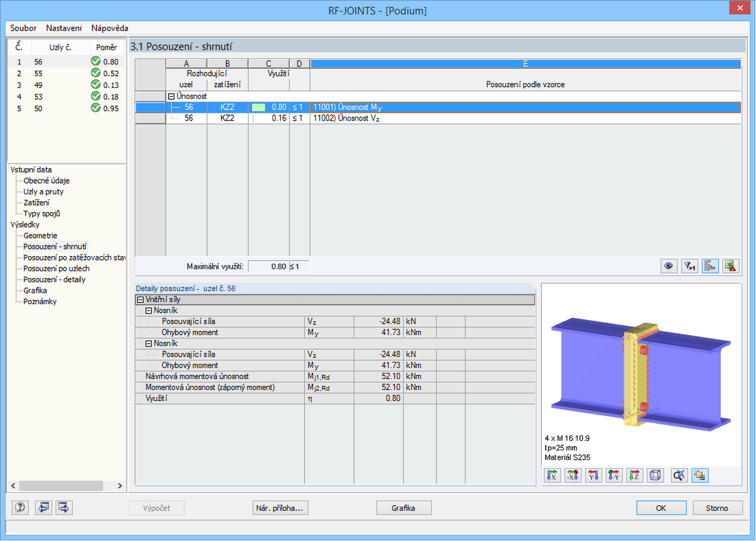Viewport: 756px width, 541px height.
Task: Click the green check for node 53
Action: point(96,96)
